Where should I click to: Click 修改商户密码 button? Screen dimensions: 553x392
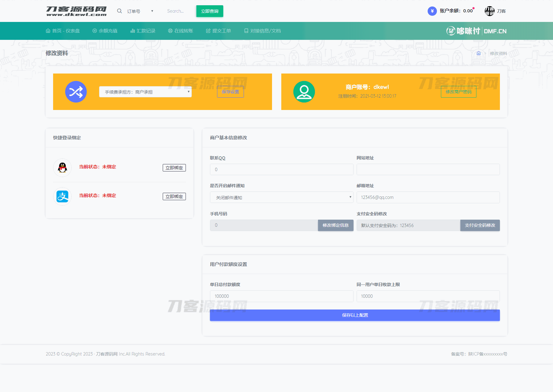[458, 92]
